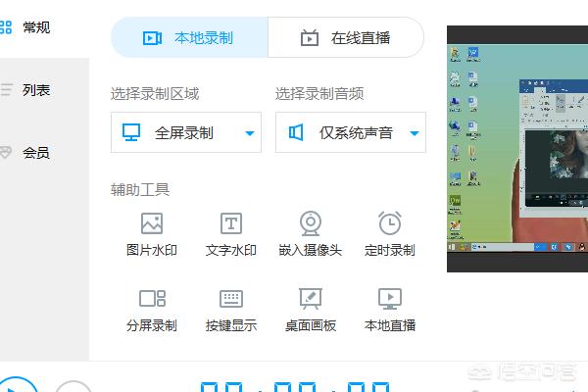The width and height of the screenshot is (588, 392).
Task: Click the 本地直播 label
Action: tap(390, 325)
